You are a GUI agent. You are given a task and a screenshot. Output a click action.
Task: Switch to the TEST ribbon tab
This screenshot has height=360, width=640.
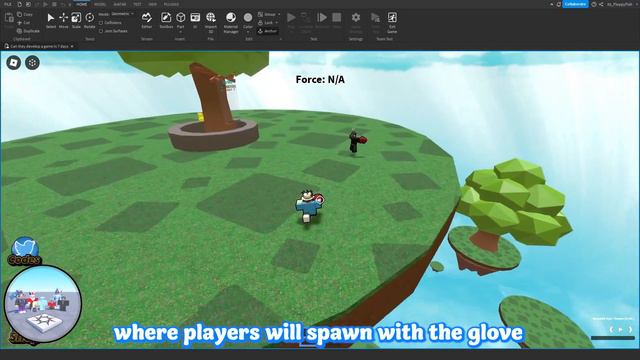[138, 4]
